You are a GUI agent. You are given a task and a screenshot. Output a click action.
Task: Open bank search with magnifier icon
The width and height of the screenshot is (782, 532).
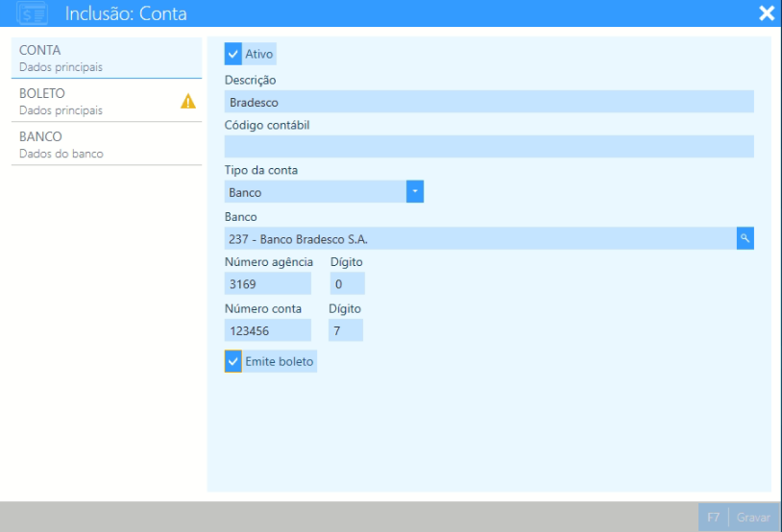pyautogui.click(x=745, y=238)
